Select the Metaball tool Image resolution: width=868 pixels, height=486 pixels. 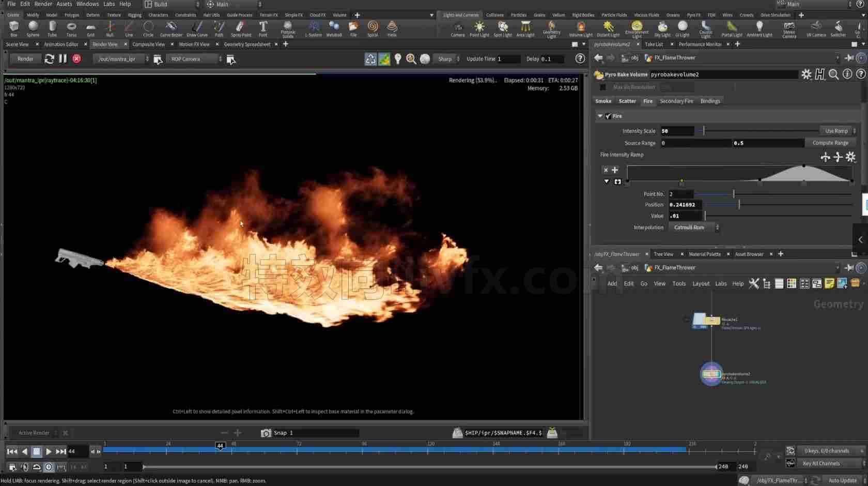[334, 29]
